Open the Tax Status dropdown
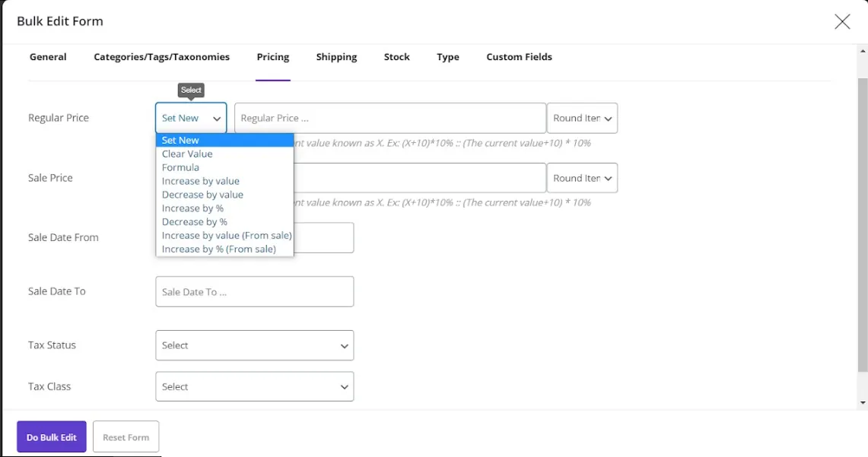Screen dimensions: 868x457 tap(254, 345)
